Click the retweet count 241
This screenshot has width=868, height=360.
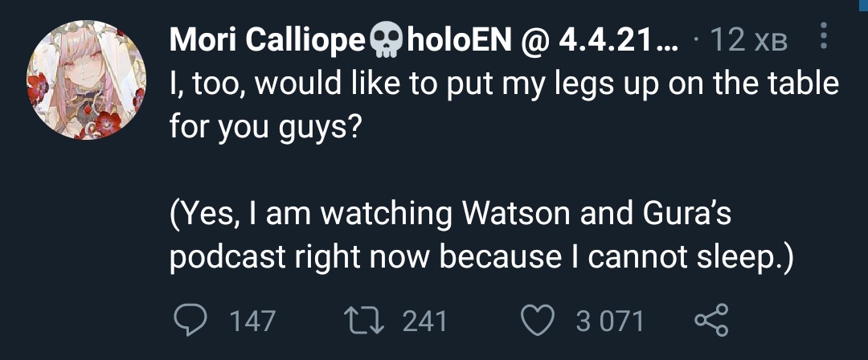click(x=424, y=321)
